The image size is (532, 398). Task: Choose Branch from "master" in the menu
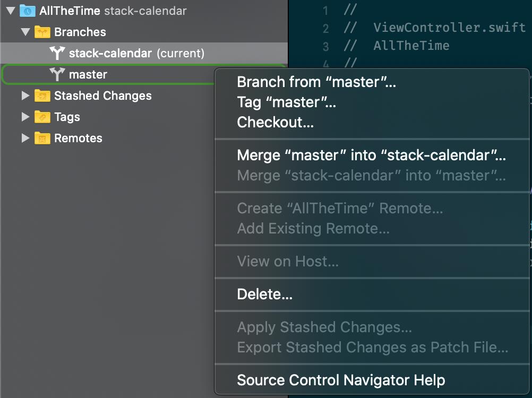315,82
